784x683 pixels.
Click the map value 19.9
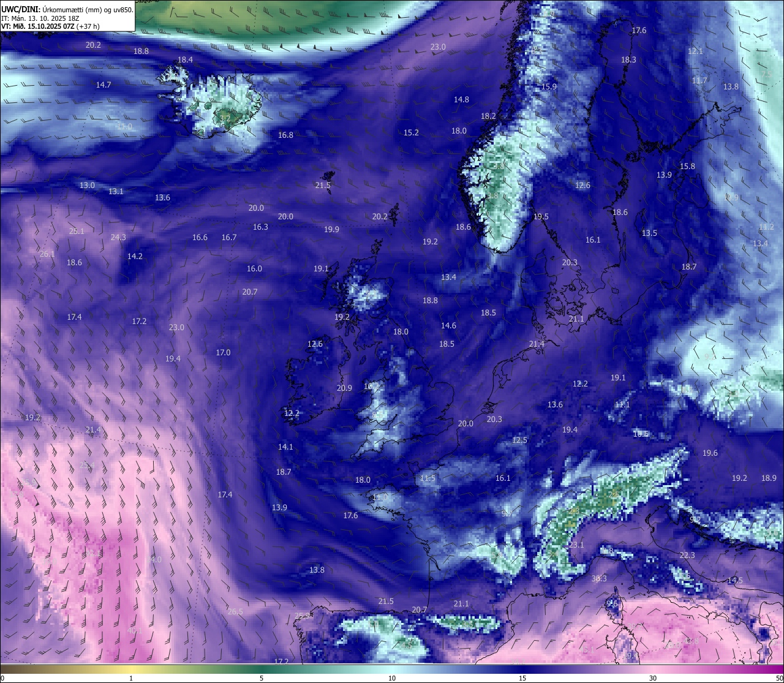coord(331,229)
